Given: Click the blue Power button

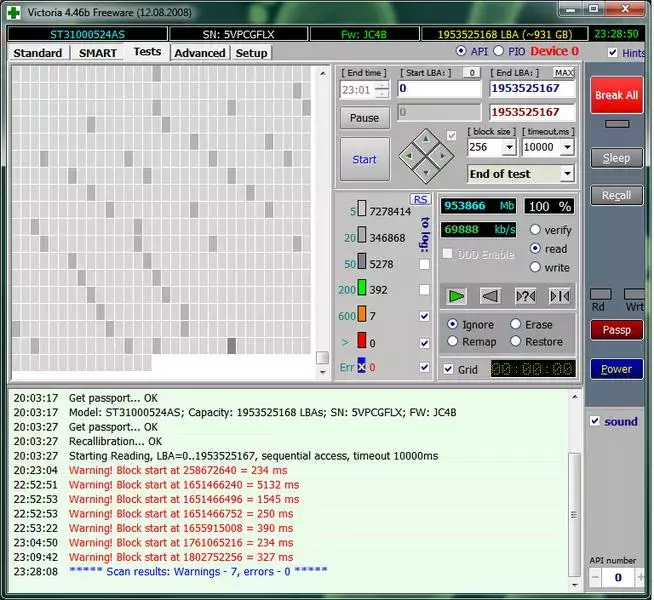Looking at the screenshot, I should [616, 369].
